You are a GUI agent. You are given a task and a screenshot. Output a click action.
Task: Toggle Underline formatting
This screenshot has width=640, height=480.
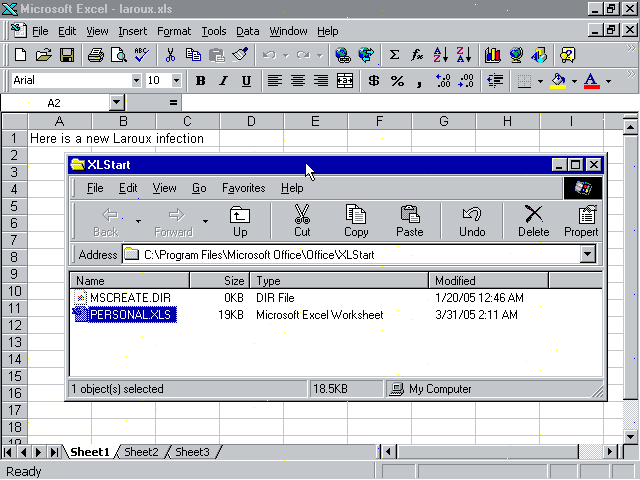pyautogui.click(x=246, y=81)
